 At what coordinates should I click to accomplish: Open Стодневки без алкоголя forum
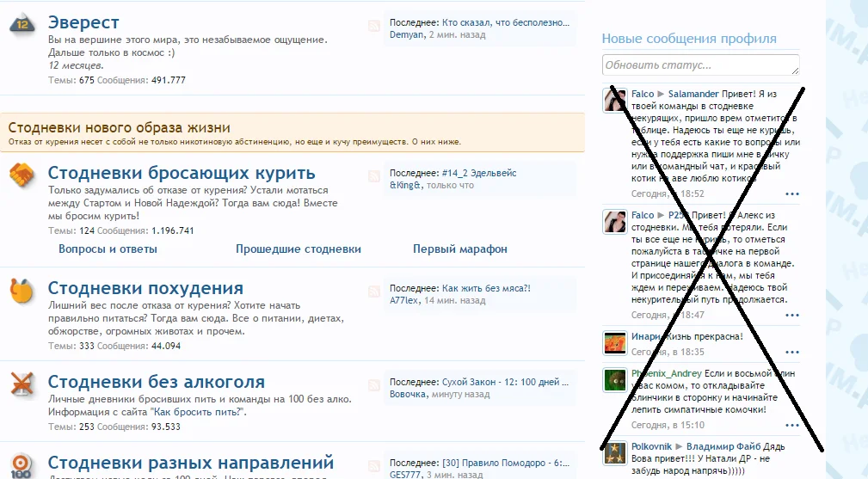(x=156, y=382)
